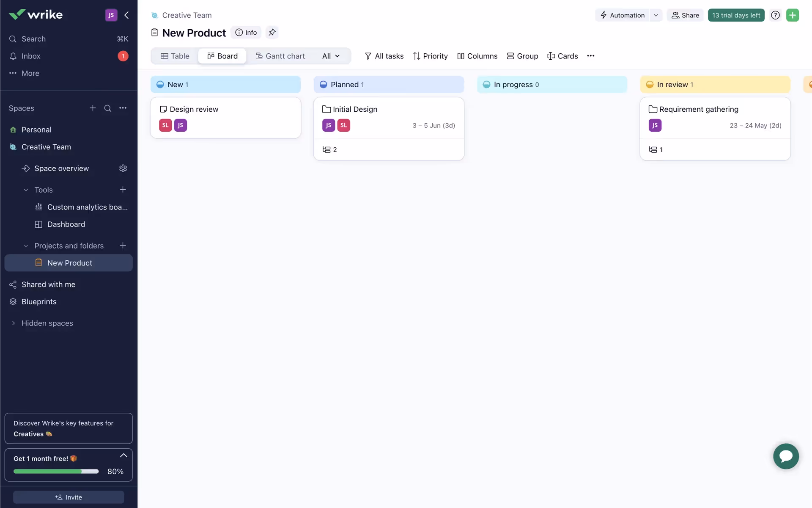This screenshot has height=508, width=812.
Task: Pin the New Product project
Action: pyautogui.click(x=272, y=32)
